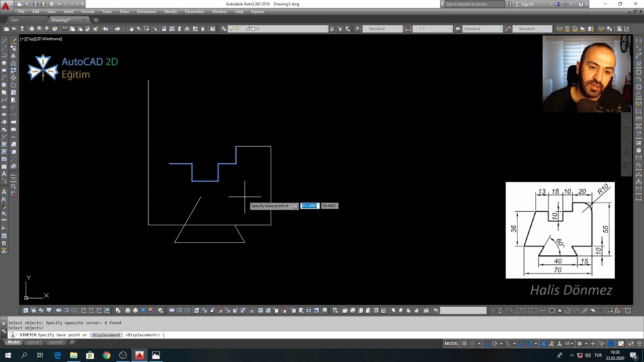
Task: Open Help question mark in standard toolbar
Action: point(213,29)
